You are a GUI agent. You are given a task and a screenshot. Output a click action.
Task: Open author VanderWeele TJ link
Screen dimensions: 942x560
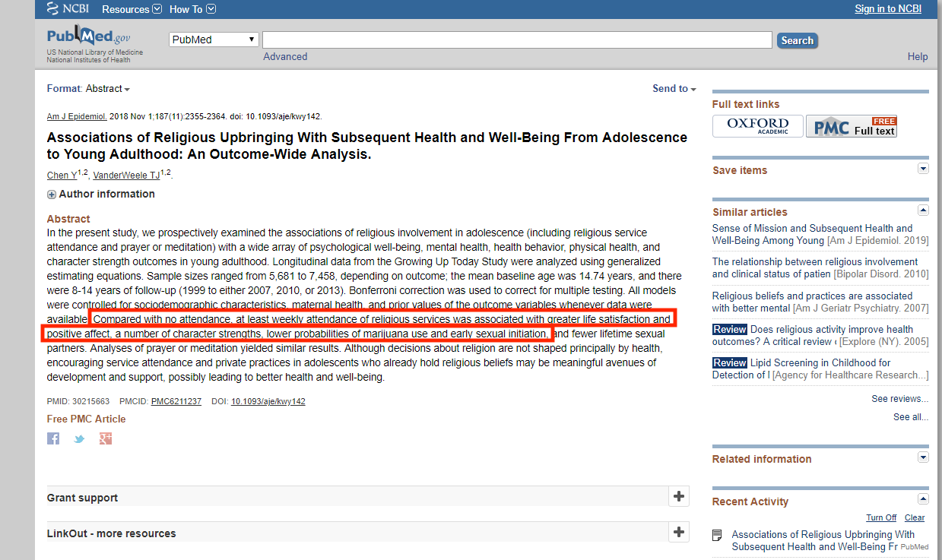[127, 176]
